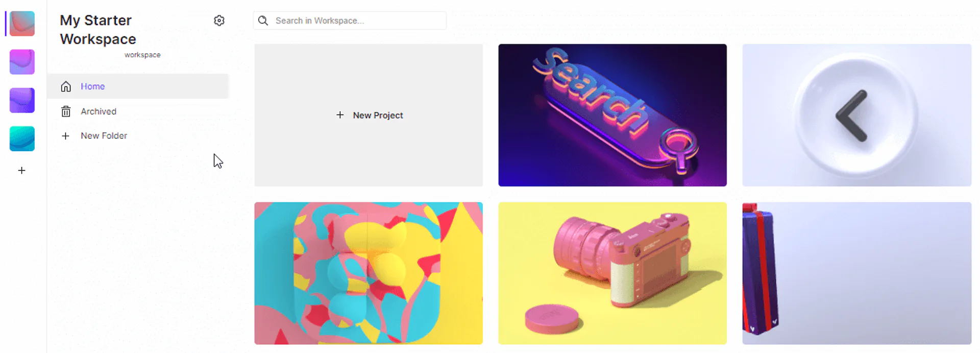Open the pink camera project thumbnail
Viewport: 980px width, 353px height.
(x=612, y=273)
